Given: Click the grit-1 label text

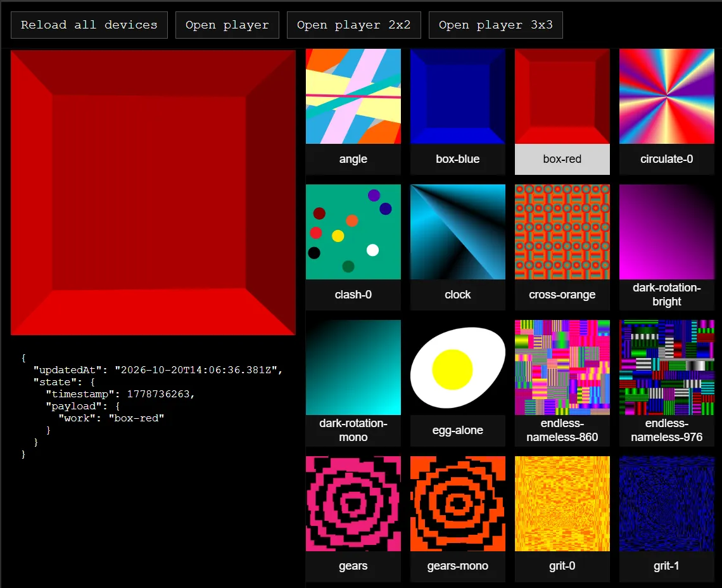Looking at the screenshot, I should (667, 566).
